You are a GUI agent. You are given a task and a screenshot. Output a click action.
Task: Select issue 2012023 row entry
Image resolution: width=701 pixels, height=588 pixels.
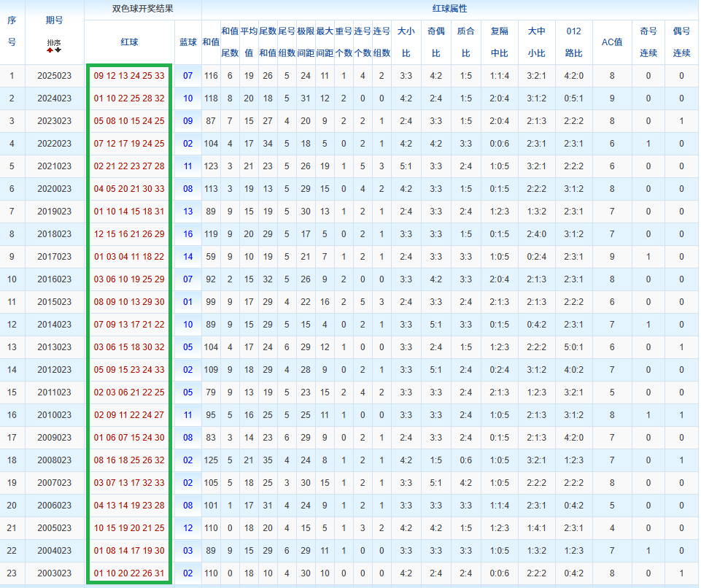(54, 370)
